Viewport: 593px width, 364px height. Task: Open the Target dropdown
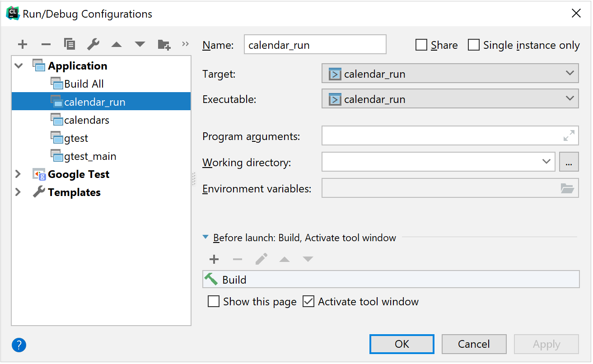[x=450, y=74]
